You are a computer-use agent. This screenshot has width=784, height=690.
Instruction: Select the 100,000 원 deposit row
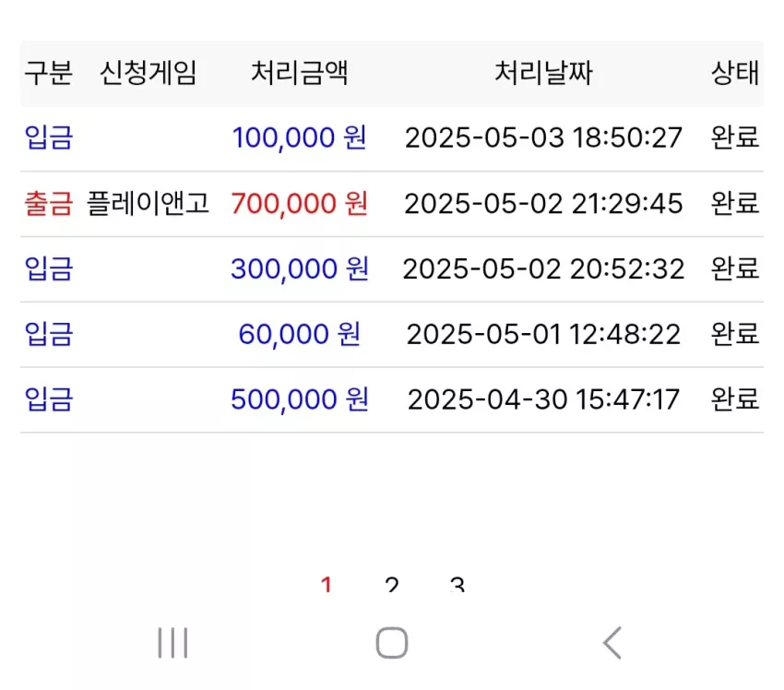tap(392, 138)
